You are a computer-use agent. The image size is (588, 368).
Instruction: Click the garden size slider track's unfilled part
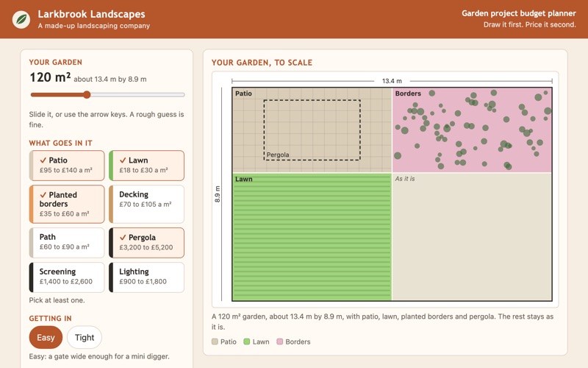[137, 95]
